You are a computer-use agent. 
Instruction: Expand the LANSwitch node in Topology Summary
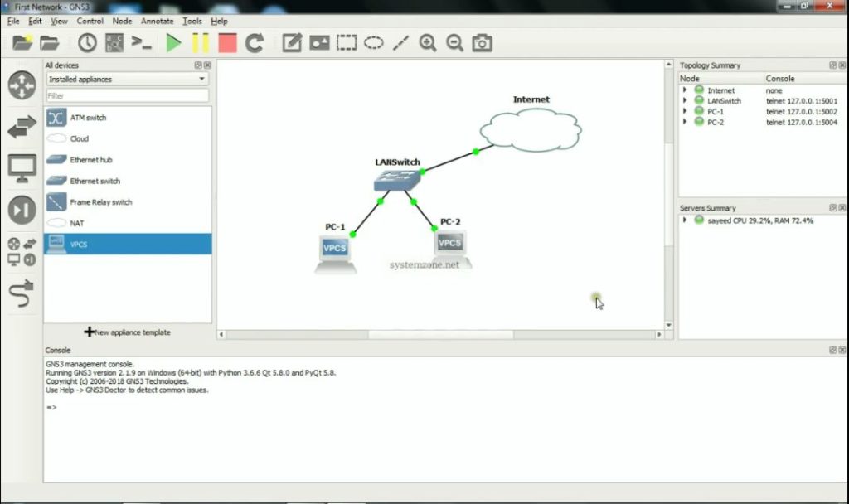tap(686, 99)
